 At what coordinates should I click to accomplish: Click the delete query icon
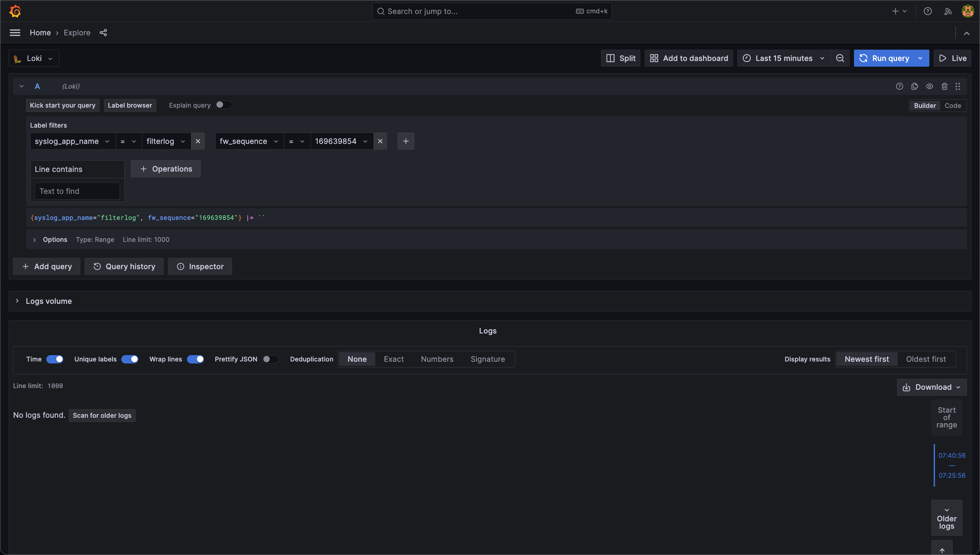tap(944, 86)
